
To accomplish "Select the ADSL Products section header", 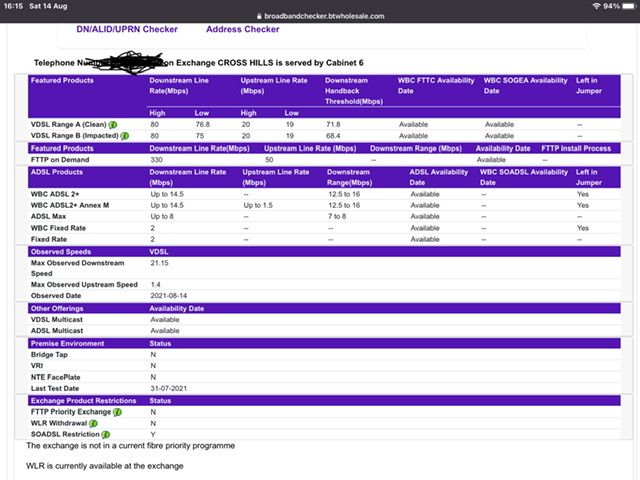I will (x=60, y=171).
